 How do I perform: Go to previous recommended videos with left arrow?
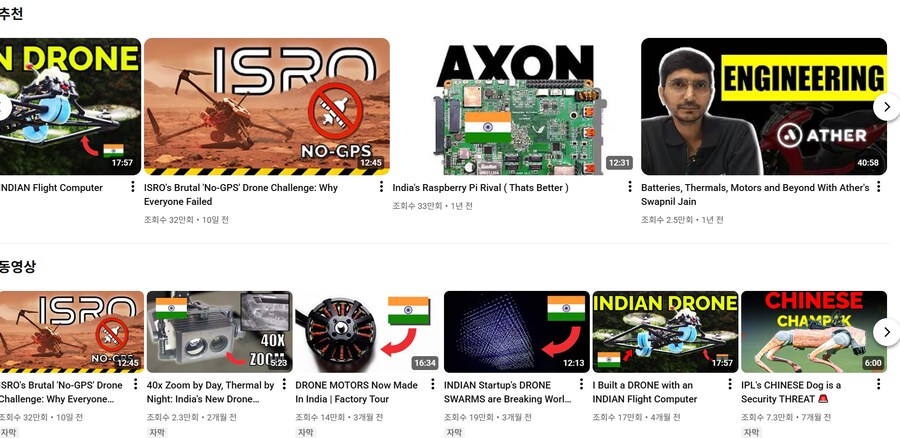click(x=5, y=107)
